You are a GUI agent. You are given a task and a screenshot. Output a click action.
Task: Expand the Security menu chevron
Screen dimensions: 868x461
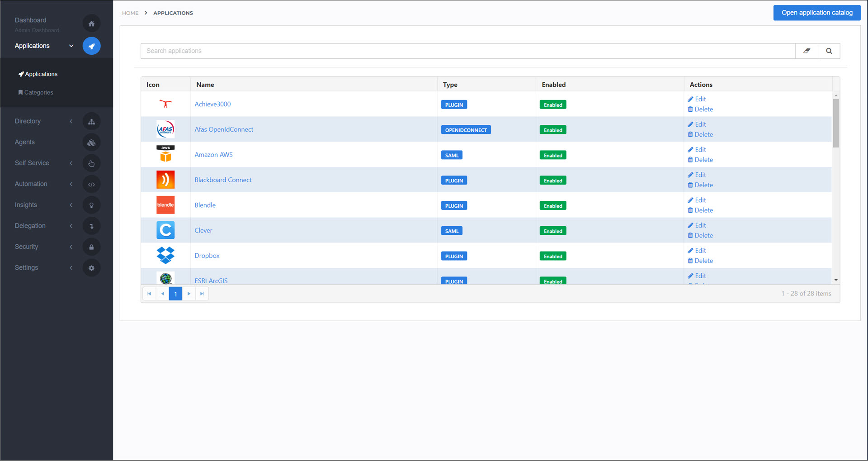[71, 247]
